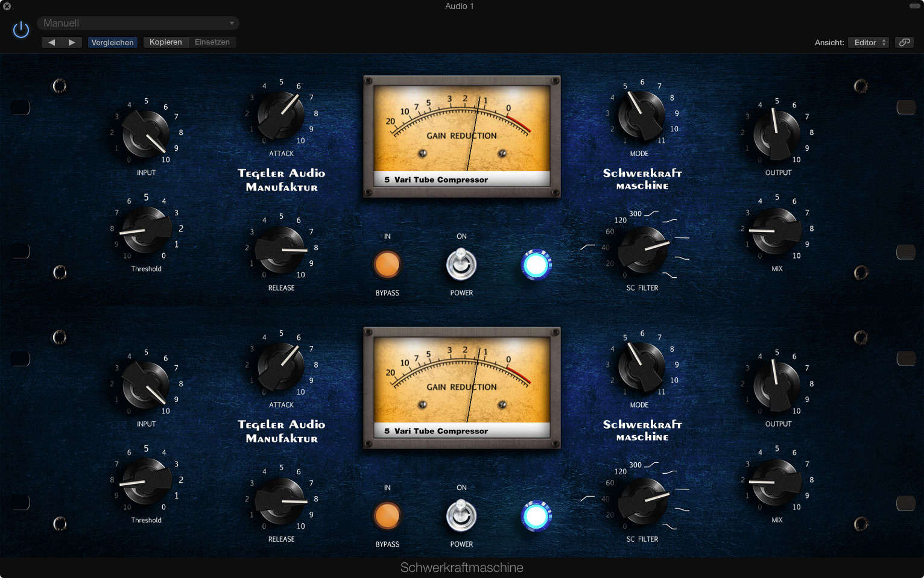Screen dimensions: 924x578
Task: Flip the POWER switch on lower compressor
Action: (461, 517)
